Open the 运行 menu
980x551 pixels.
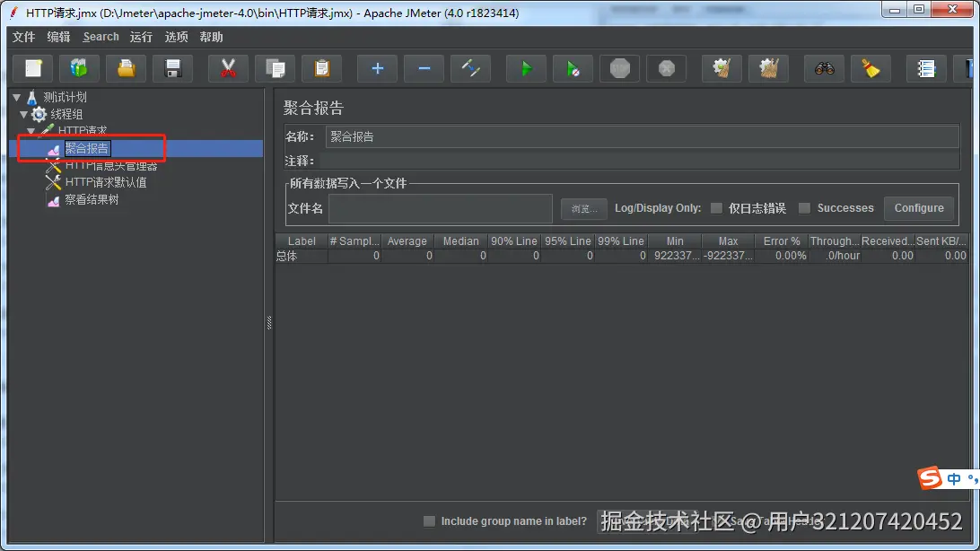coord(141,37)
